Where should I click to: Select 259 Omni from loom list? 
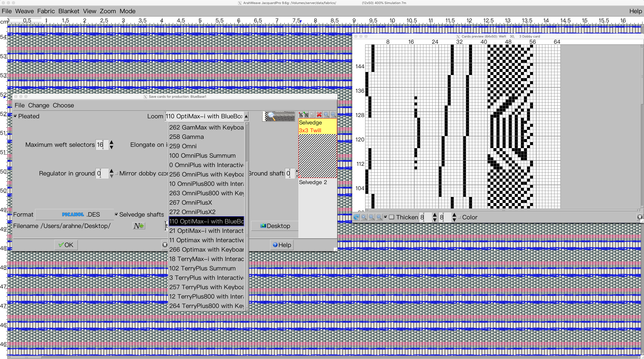pos(206,146)
